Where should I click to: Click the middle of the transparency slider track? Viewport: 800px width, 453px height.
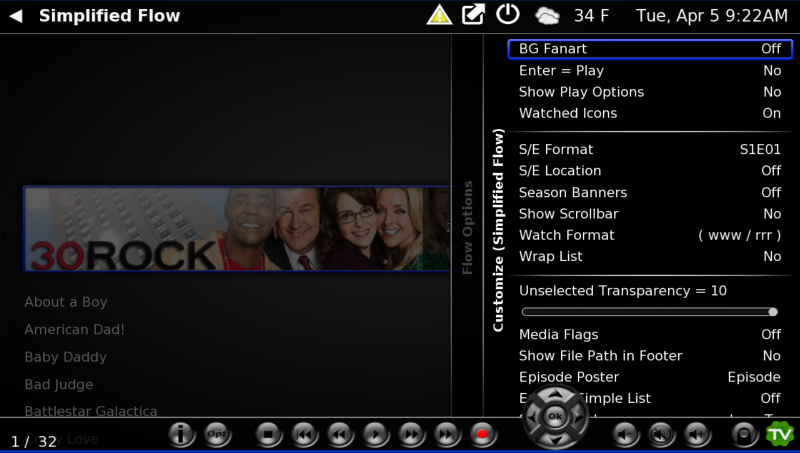coord(649,312)
